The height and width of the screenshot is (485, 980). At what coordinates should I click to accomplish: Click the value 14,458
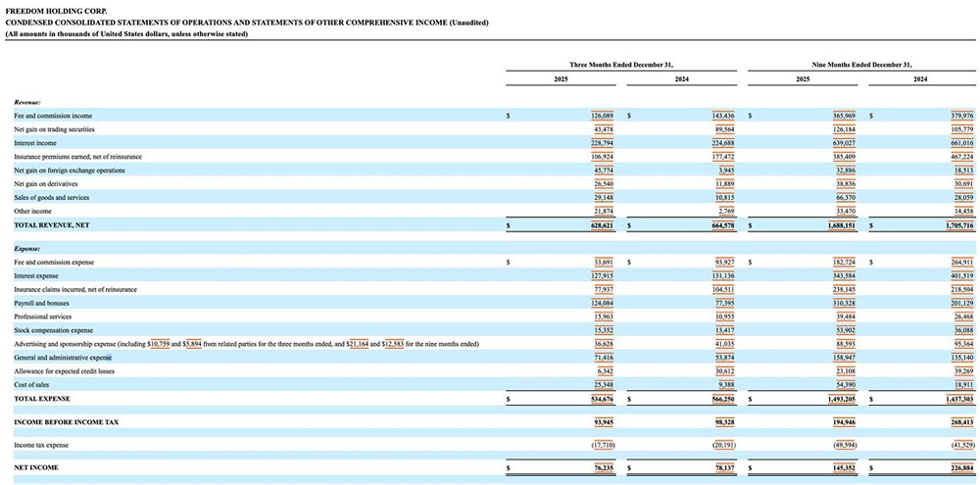(964, 212)
